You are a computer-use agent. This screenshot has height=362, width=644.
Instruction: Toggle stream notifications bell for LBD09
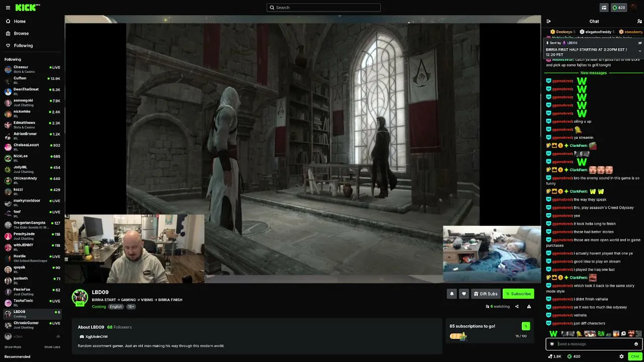point(452,294)
